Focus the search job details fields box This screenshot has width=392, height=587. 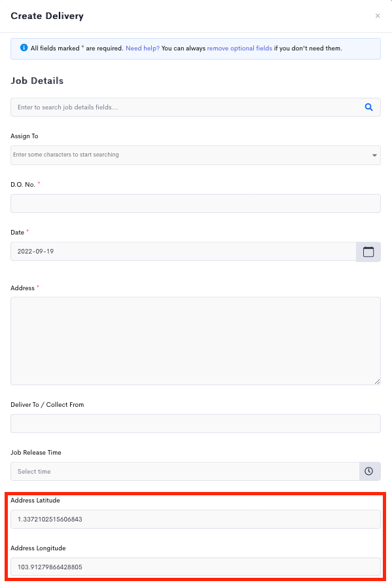pos(184,107)
